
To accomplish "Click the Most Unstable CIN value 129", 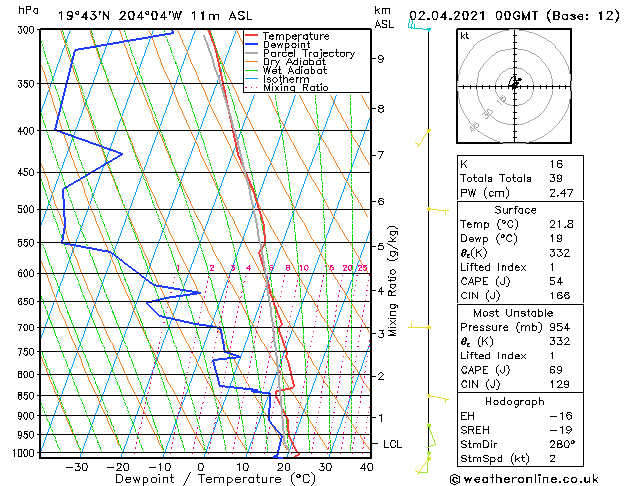I will (x=560, y=384).
